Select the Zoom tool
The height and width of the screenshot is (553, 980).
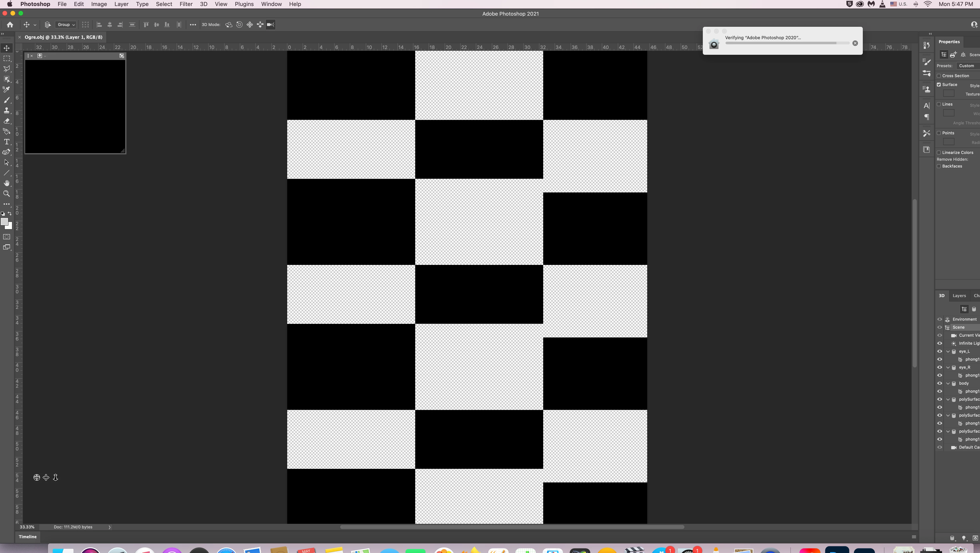point(7,194)
